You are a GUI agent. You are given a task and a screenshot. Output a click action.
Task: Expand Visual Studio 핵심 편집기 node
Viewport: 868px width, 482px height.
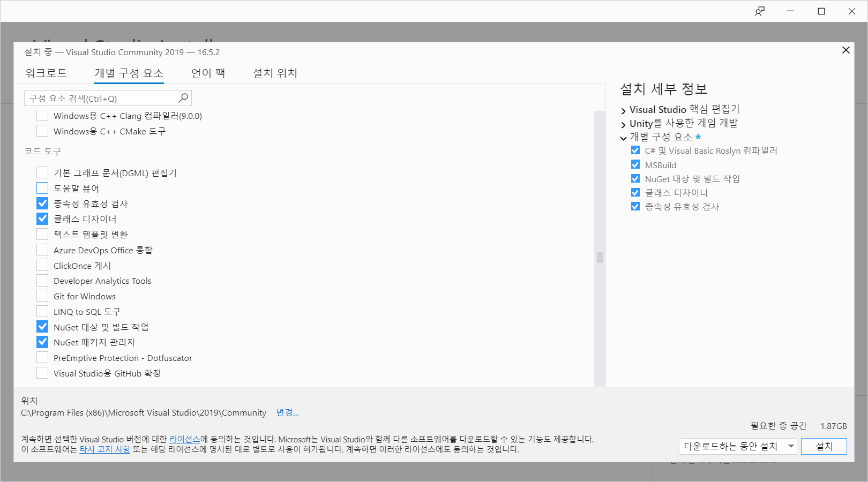point(623,111)
